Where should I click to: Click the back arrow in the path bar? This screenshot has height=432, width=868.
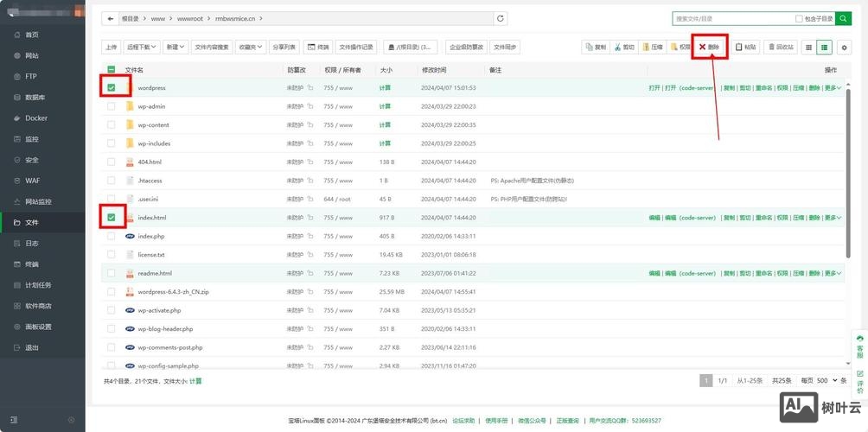[110, 18]
